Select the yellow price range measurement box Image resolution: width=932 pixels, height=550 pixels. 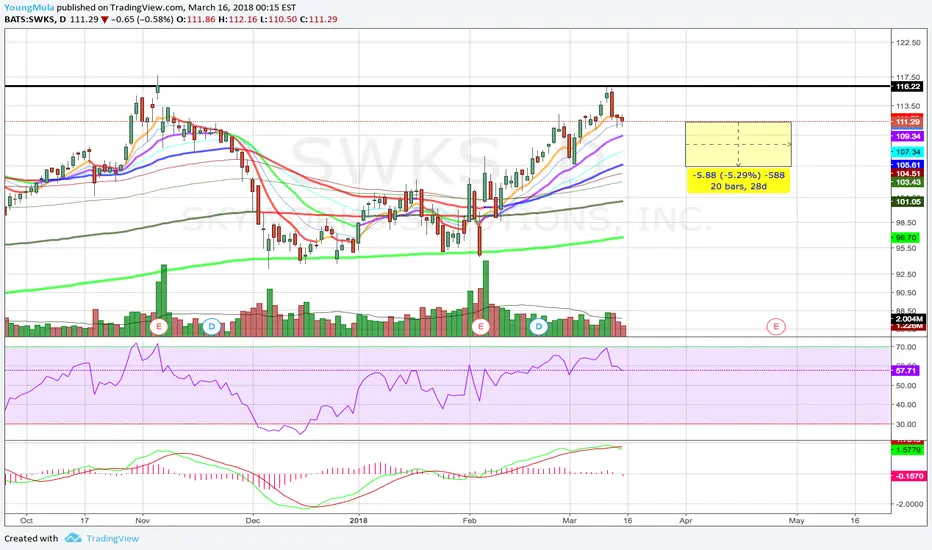pos(738,144)
